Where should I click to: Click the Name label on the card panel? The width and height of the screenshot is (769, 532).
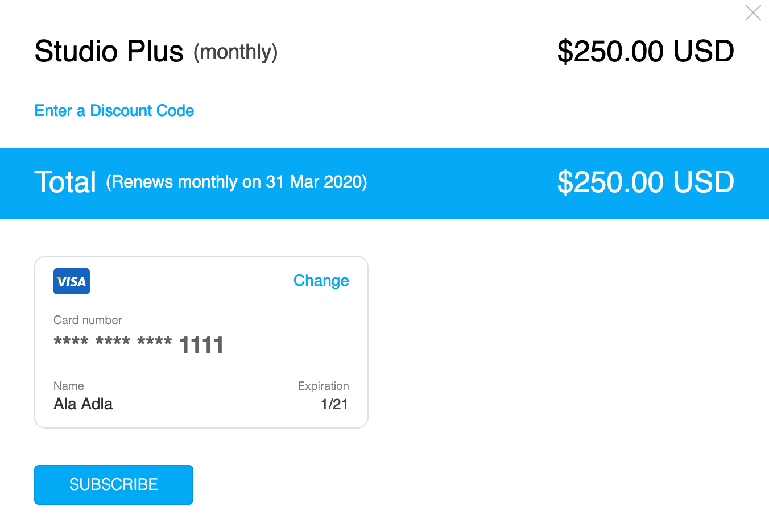69,386
